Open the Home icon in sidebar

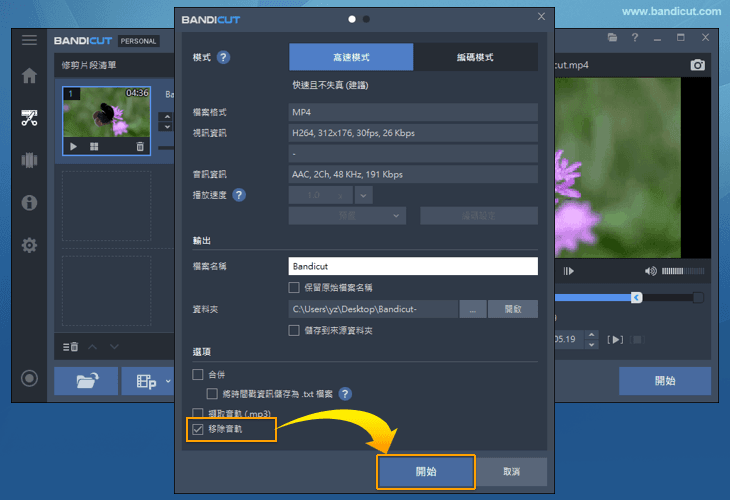(30, 76)
